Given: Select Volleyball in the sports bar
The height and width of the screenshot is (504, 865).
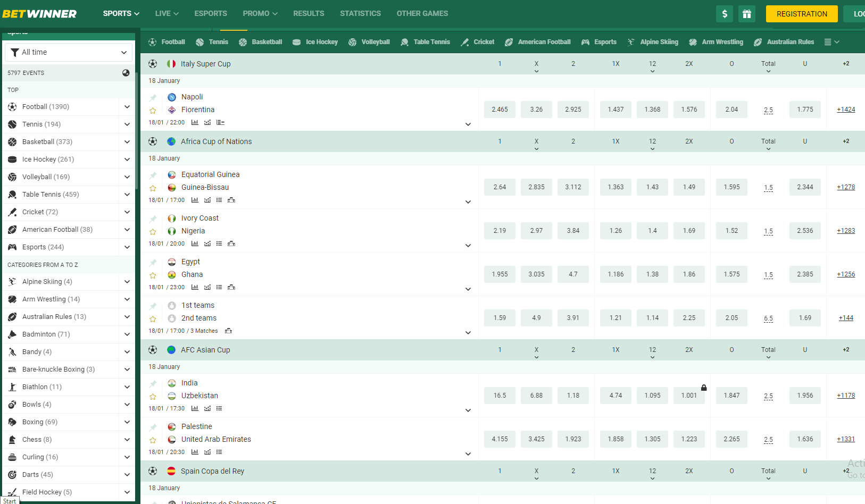Looking at the screenshot, I should tap(369, 42).
